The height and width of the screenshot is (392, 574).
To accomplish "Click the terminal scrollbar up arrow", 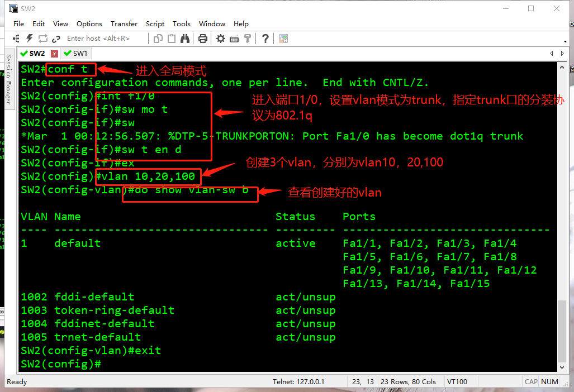I will (x=562, y=67).
